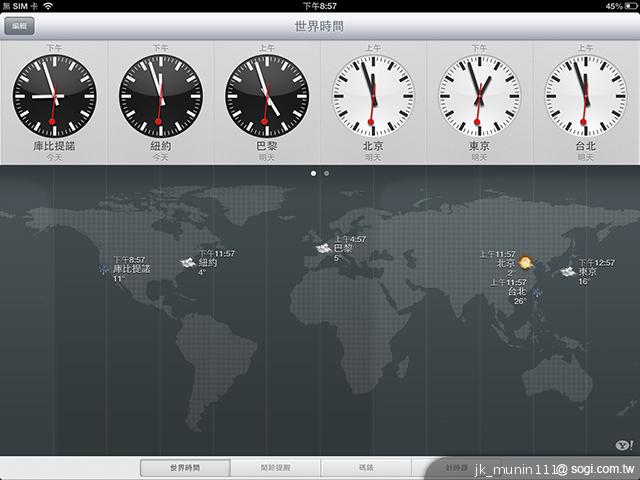640x480 pixels.
Task: Tap the cloud weather icon next to 紐約 on map
Action: pos(188,262)
